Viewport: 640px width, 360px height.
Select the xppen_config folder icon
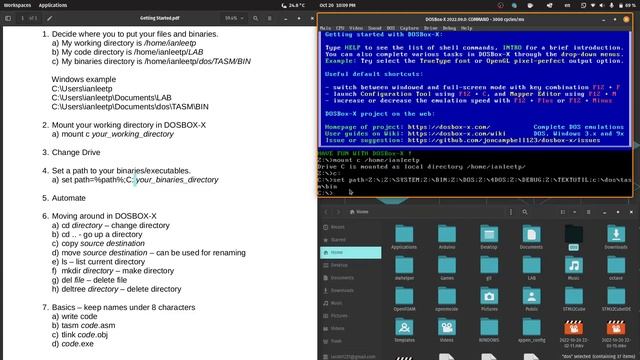tap(531, 327)
